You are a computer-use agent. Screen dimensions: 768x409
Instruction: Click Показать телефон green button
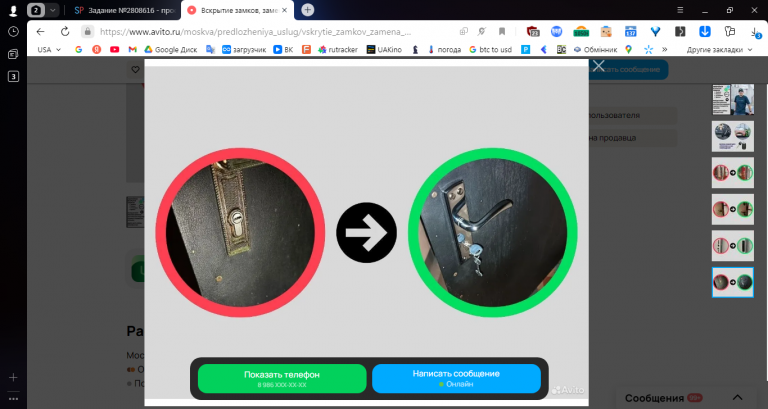click(282, 378)
